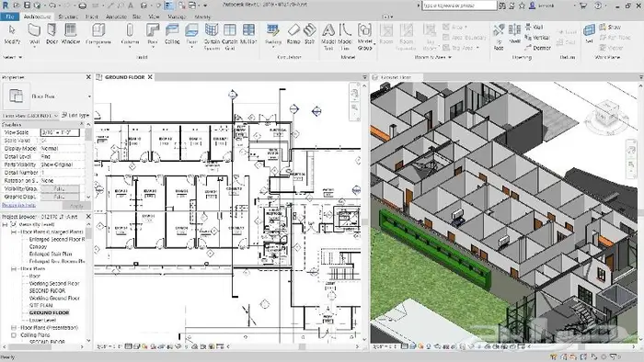This screenshot has height=362, width=644.
Task: Expand the Floor Plans (Presentation) node
Action: coord(14,328)
